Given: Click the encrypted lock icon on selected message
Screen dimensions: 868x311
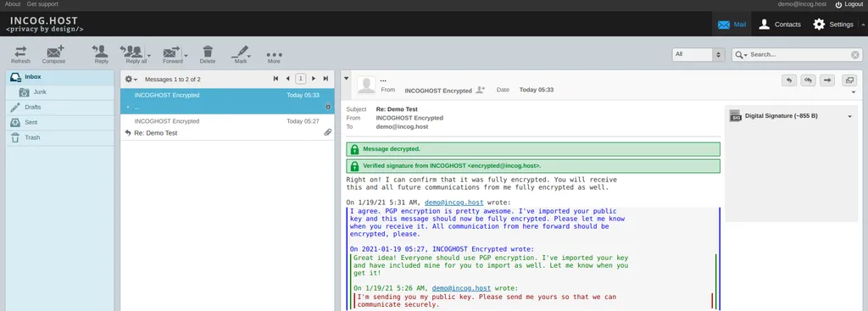Looking at the screenshot, I should [328, 106].
